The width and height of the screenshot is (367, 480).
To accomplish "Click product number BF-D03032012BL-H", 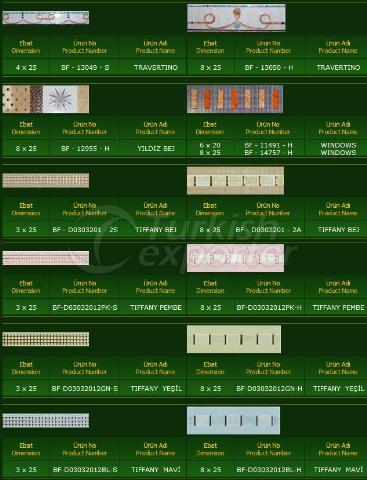I will [x=269, y=469].
